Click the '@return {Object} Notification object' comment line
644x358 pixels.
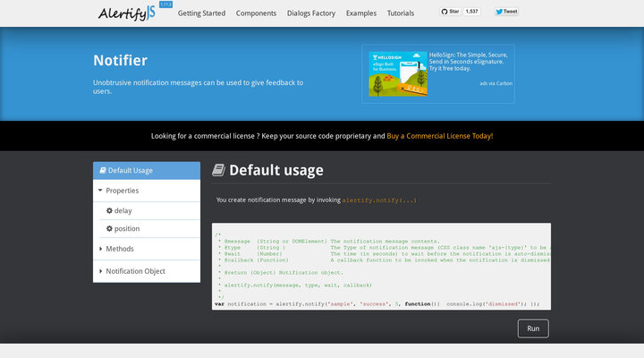coord(281,273)
